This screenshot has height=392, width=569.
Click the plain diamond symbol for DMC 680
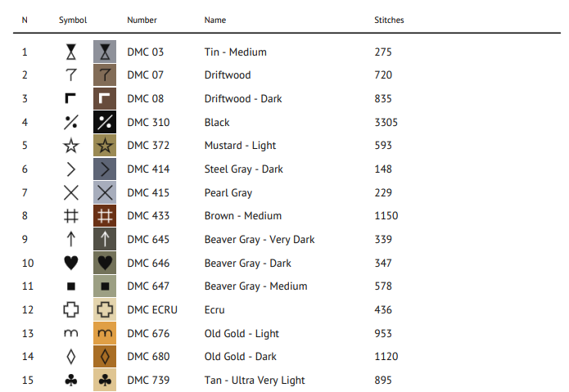[71, 357]
